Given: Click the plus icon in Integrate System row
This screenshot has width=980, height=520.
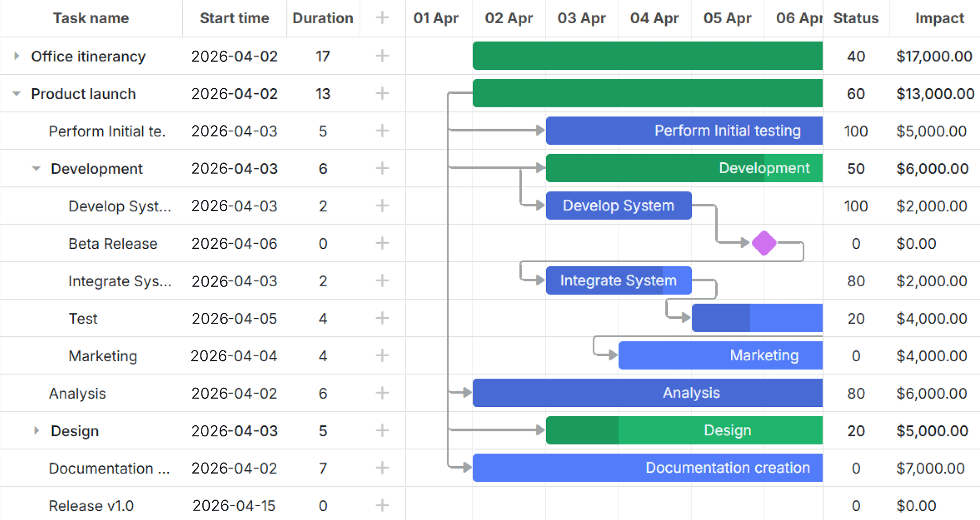Looking at the screenshot, I should pos(382,280).
